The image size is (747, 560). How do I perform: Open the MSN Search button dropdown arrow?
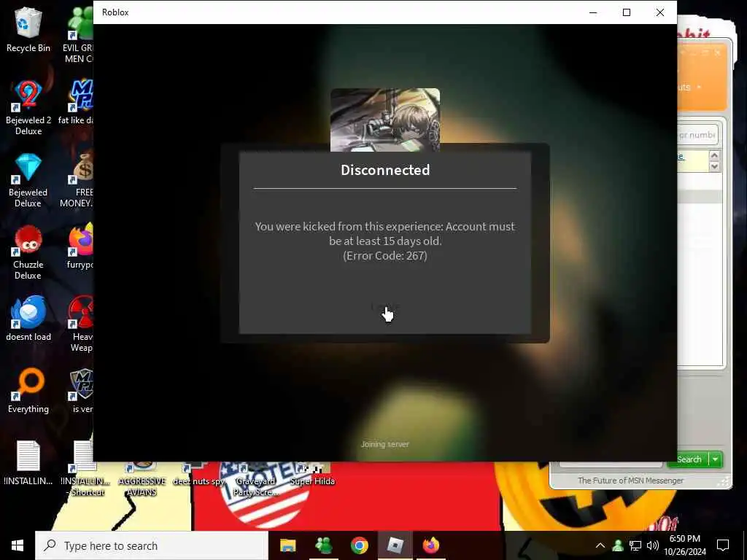tap(716, 459)
